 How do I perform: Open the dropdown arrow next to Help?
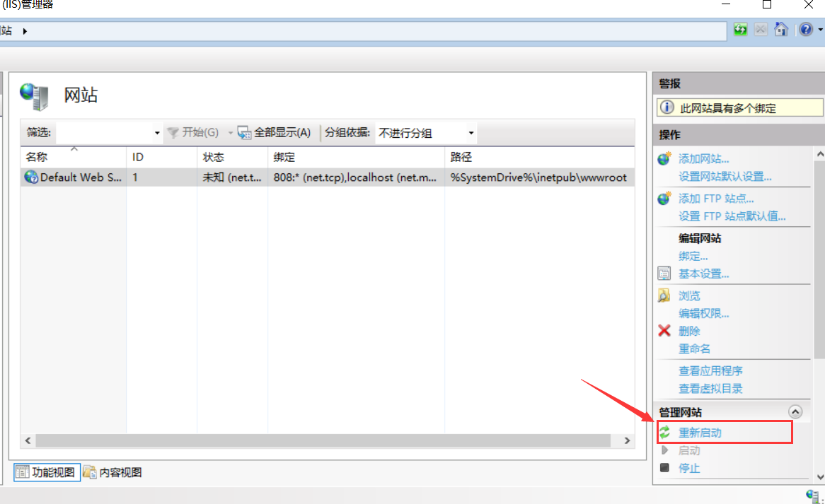[x=820, y=30]
